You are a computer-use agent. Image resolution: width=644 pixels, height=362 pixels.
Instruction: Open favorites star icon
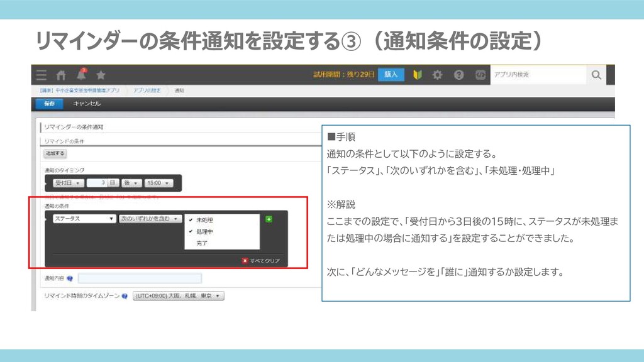click(101, 75)
